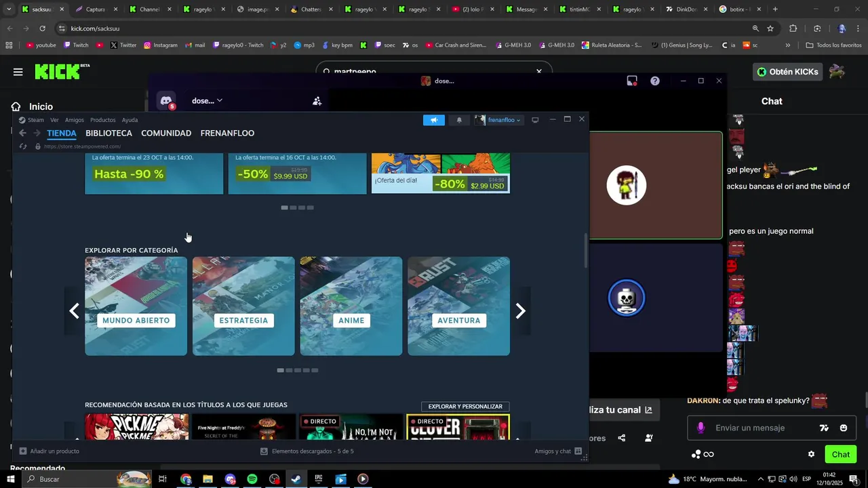
Task: Open Chrome tab search dropdown
Action: click(x=9, y=9)
